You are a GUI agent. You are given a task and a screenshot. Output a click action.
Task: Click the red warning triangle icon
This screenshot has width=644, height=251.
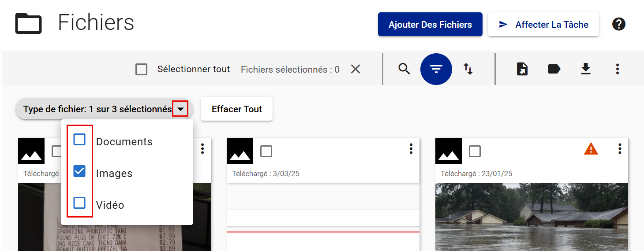coord(591,149)
